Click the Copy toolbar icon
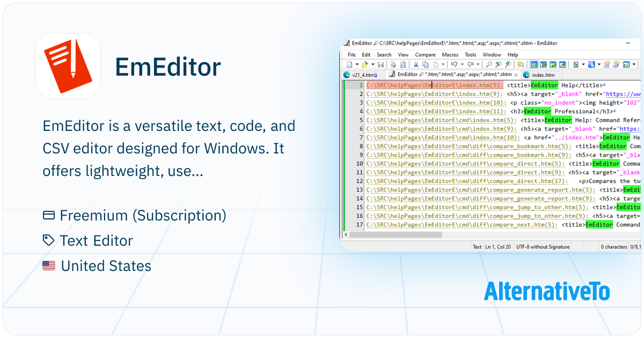This screenshot has width=644, height=338. tap(425, 64)
